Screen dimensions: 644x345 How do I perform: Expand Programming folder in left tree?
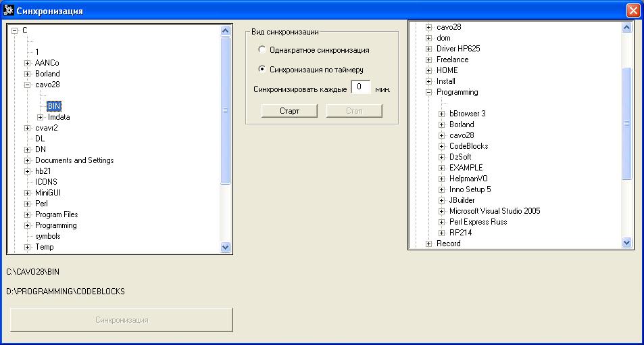click(x=28, y=225)
